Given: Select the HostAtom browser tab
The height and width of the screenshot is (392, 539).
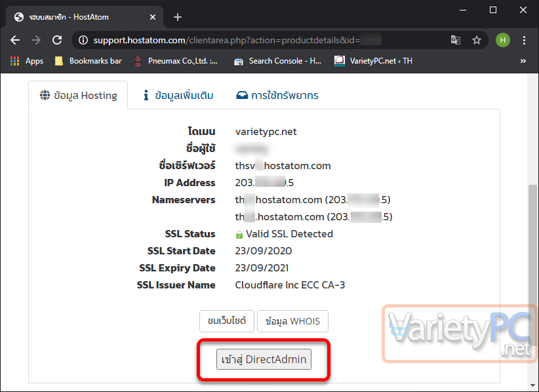Looking at the screenshot, I should (x=84, y=17).
